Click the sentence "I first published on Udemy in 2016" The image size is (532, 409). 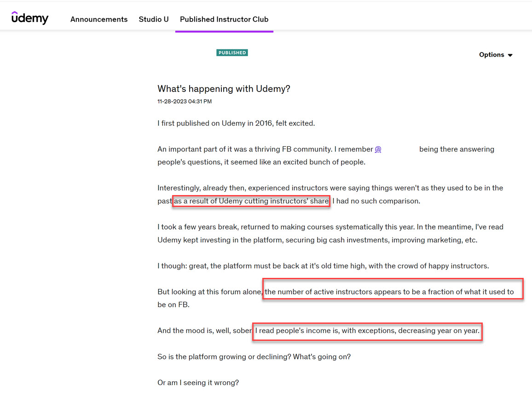tap(215, 123)
